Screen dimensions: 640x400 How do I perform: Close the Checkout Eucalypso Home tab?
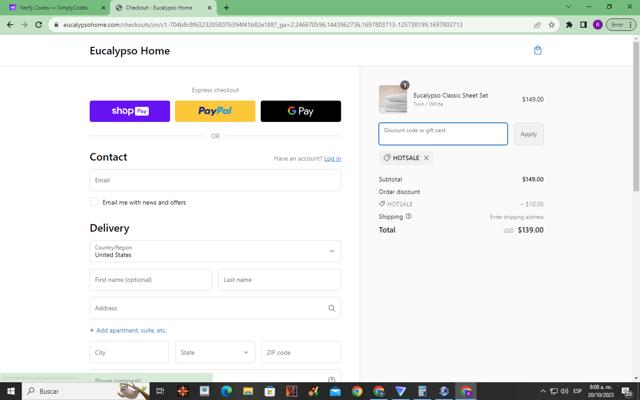tap(209, 8)
